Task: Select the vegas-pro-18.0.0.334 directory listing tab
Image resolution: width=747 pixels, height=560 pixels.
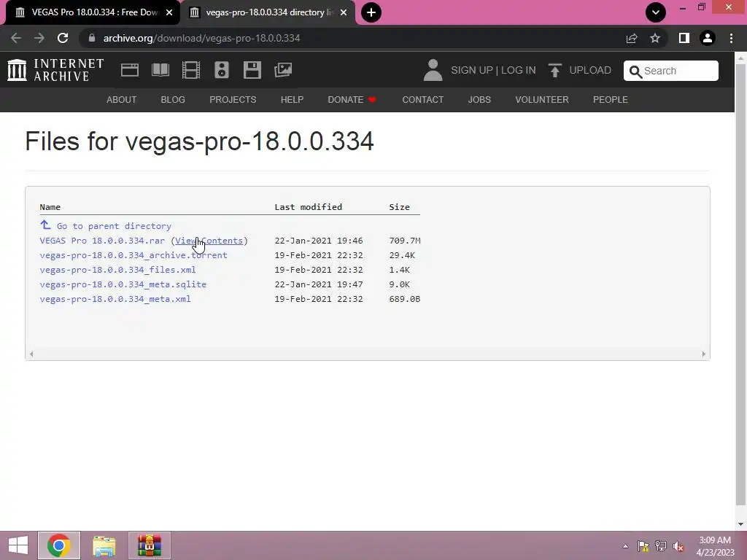Action: [267, 12]
